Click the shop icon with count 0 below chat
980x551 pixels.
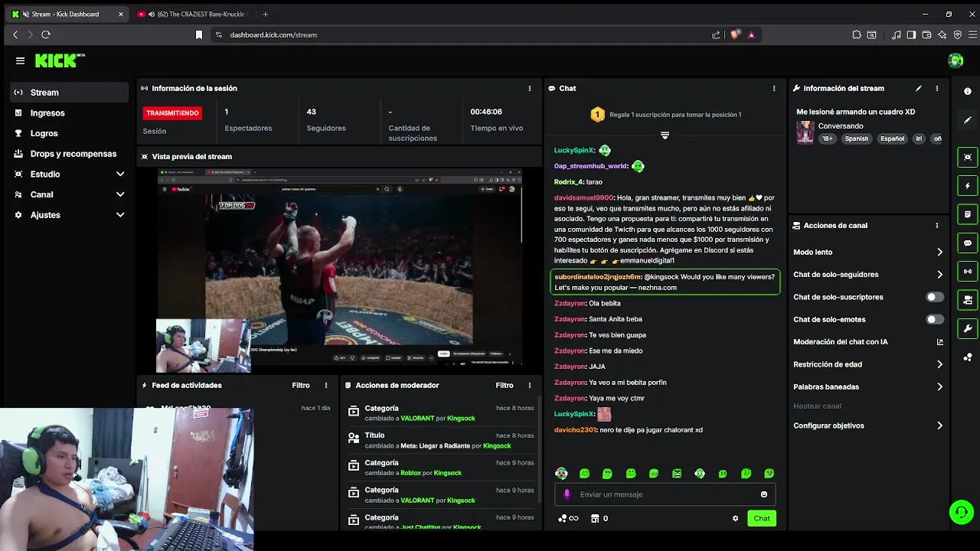pos(599,518)
